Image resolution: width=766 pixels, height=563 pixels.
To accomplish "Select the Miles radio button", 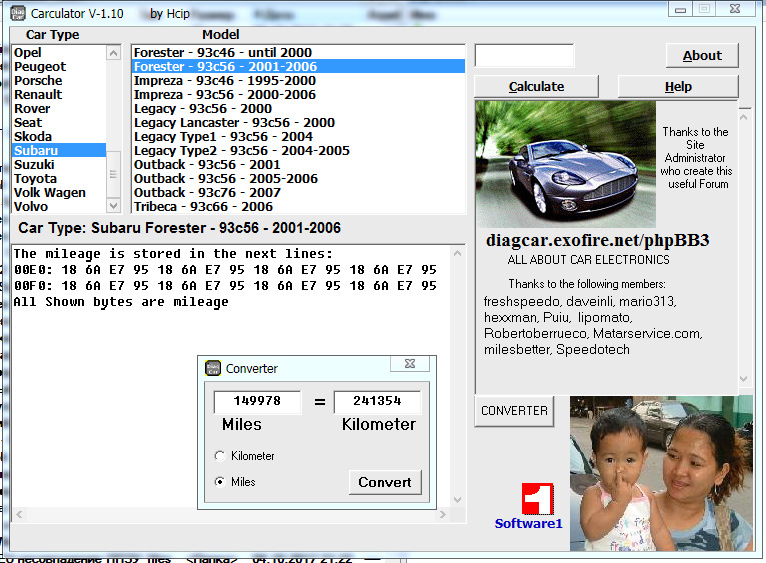I will pyautogui.click(x=220, y=482).
